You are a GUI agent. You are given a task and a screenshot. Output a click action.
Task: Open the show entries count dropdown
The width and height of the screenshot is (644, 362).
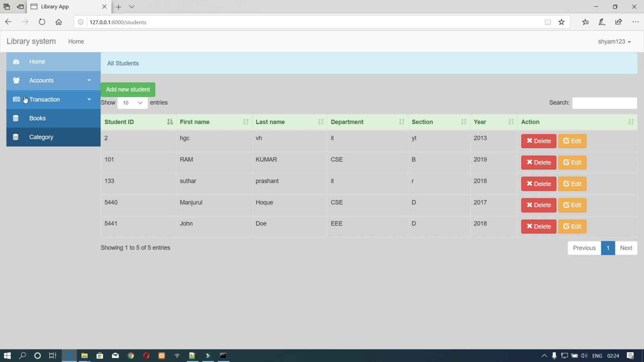(132, 103)
